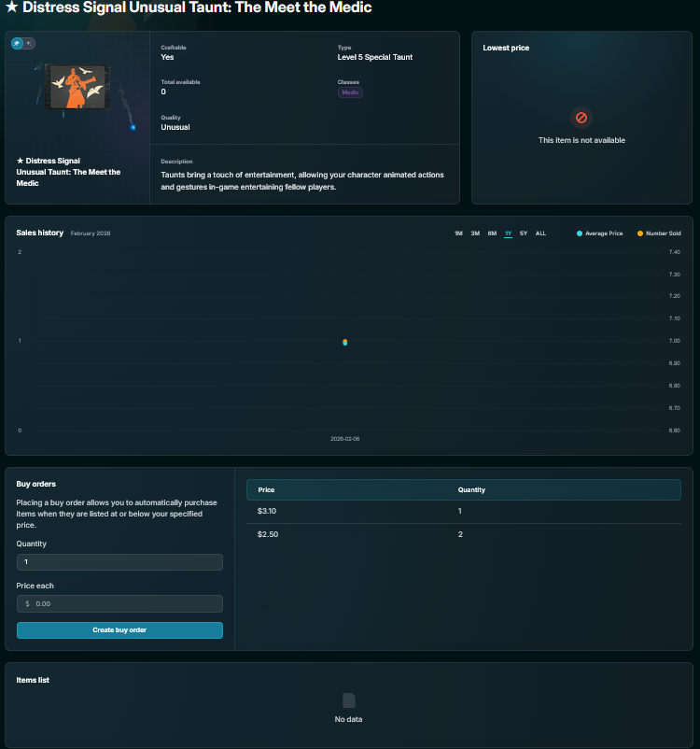Click the 2026-02-06 chart date label
Image resolution: width=700 pixels, height=749 pixels.
click(x=344, y=439)
